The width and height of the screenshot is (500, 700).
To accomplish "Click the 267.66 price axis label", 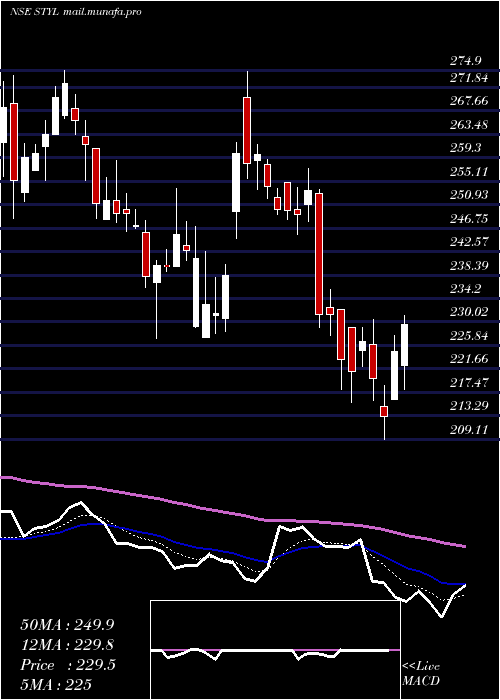I will [468, 101].
